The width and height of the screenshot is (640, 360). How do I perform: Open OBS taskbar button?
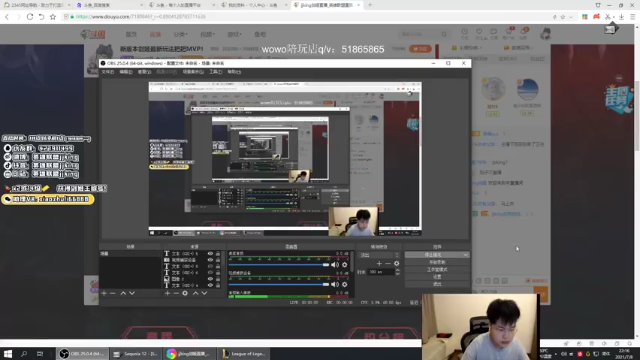click(82, 353)
